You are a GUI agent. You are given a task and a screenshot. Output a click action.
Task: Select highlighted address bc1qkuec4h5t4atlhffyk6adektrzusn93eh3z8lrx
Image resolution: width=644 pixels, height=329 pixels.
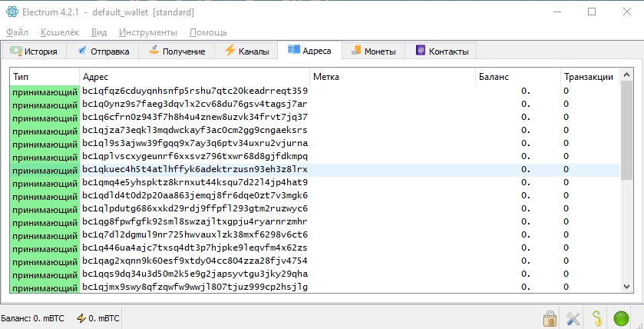195,169
